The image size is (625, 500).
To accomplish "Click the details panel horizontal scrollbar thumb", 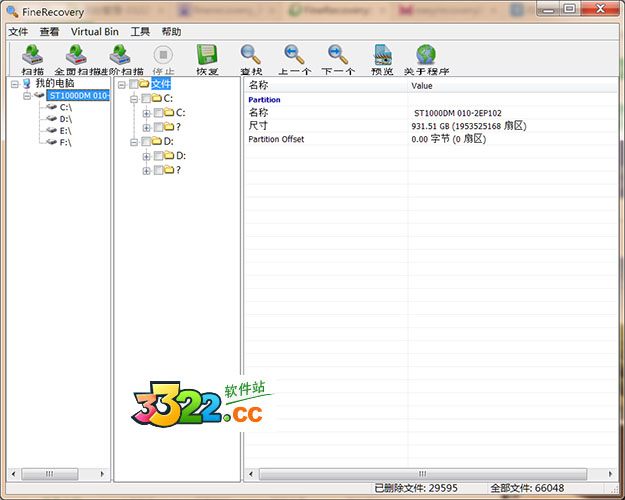I will tap(423, 474).
